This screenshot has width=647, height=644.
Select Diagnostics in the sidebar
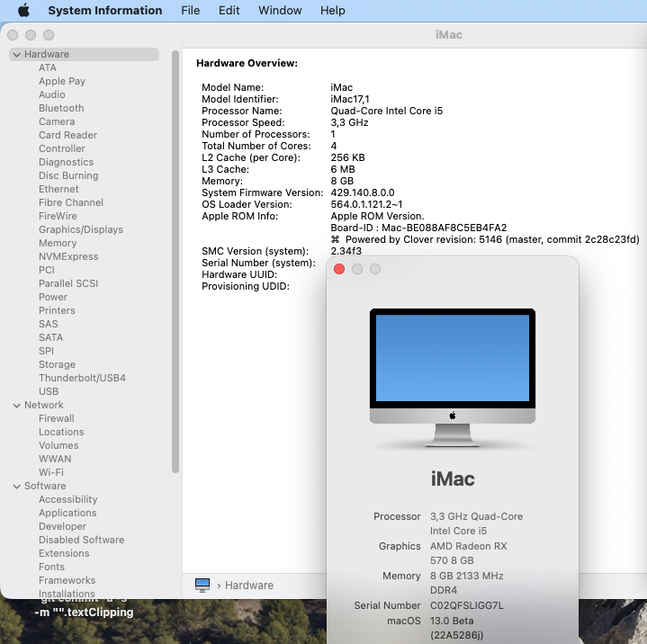67,162
